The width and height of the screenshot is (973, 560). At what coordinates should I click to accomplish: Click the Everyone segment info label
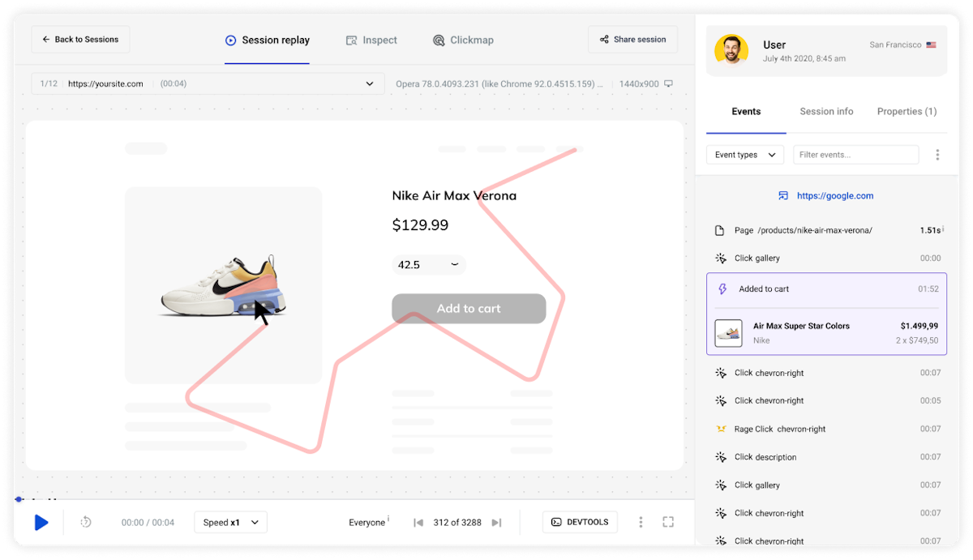368,523
